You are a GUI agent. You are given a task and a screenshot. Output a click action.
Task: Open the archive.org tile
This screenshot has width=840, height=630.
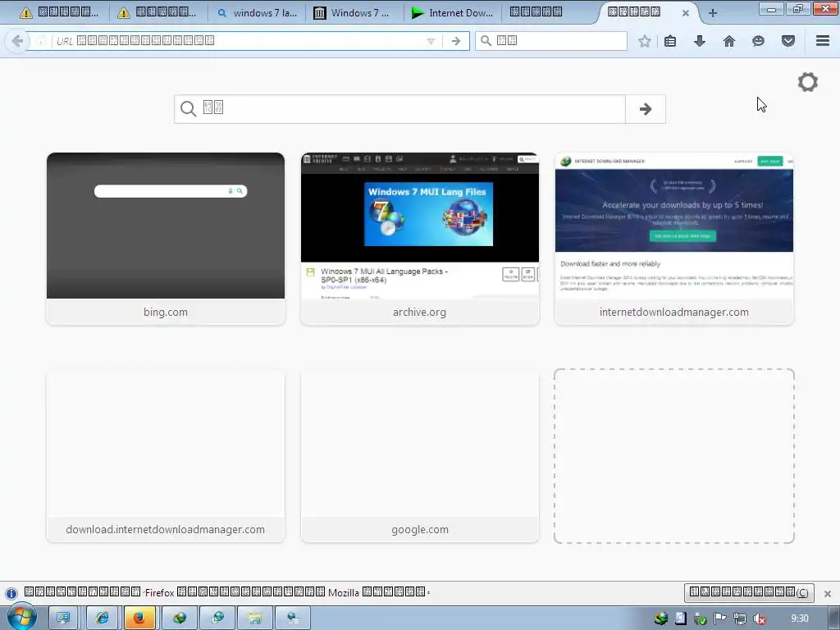(419, 239)
